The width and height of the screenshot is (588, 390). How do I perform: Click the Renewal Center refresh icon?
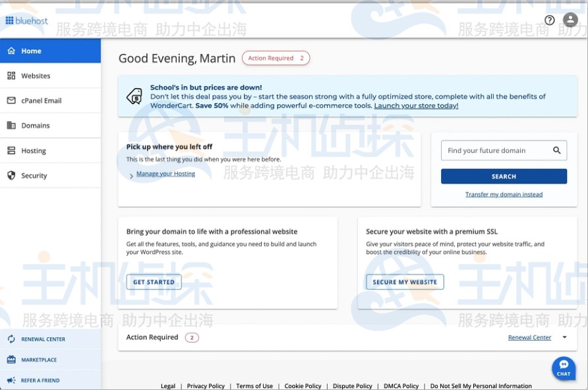pyautogui.click(x=11, y=339)
